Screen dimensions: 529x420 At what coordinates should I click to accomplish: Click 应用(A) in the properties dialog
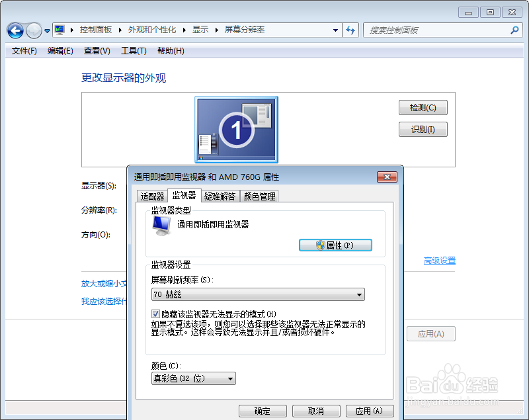tap(370, 411)
